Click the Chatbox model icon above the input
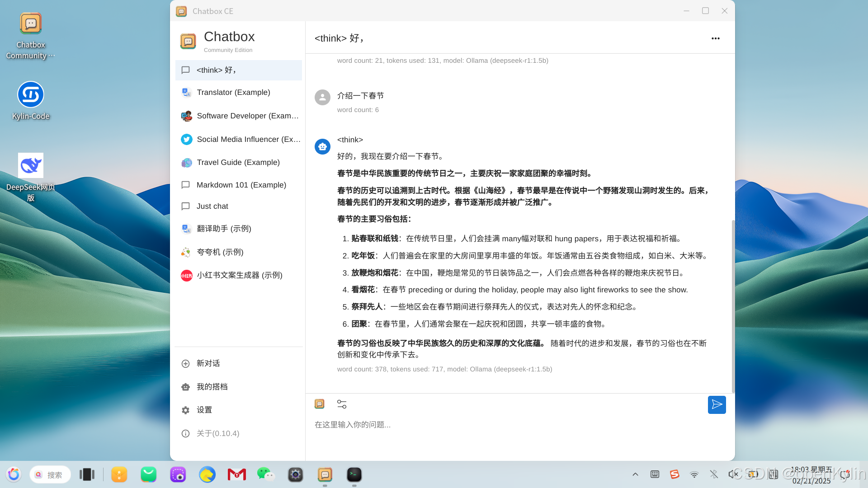 [320, 404]
